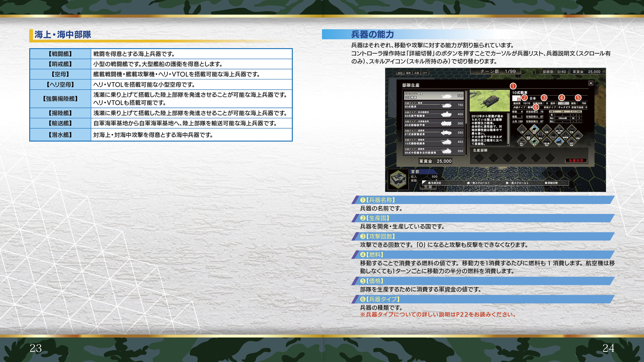Screen dimensions: 644x362
Task: Click the 10式戦車 preview image
Action: point(489,101)
